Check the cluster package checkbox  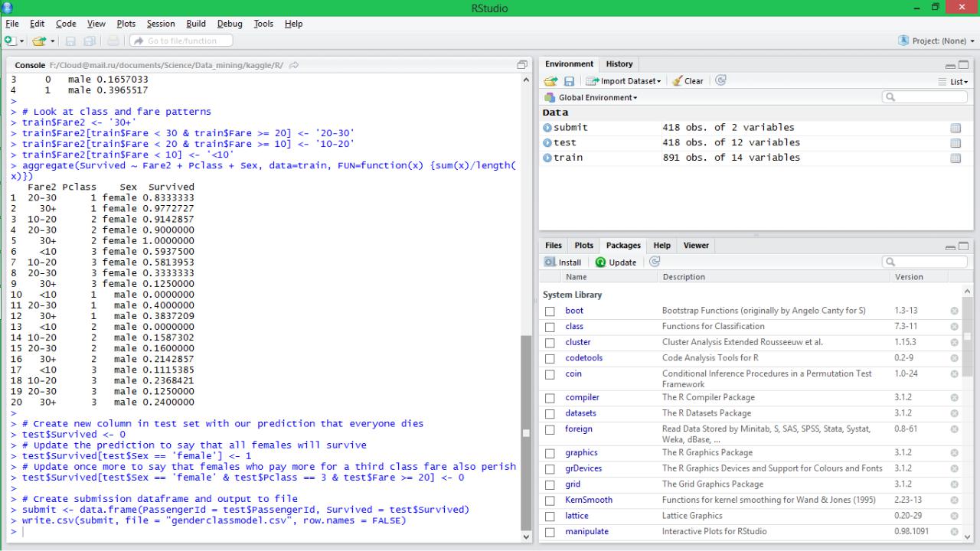coord(550,343)
